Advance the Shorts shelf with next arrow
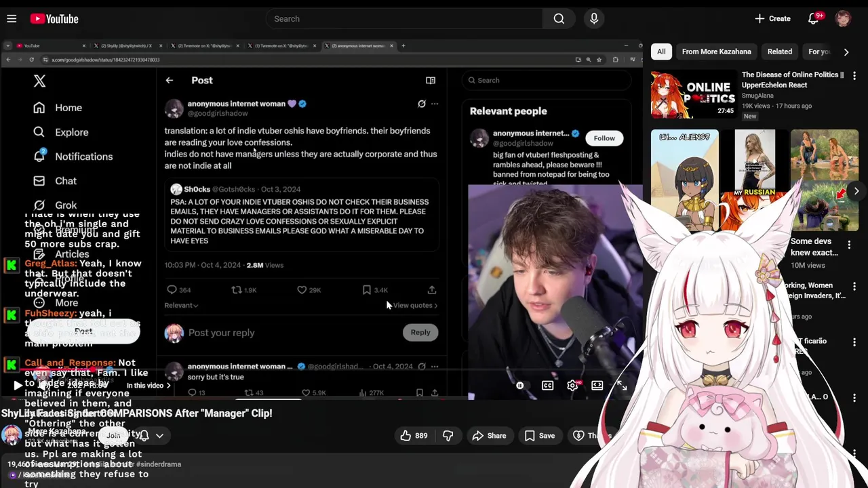Screen dimensions: 868x488 pyautogui.click(x=856, y=191)
